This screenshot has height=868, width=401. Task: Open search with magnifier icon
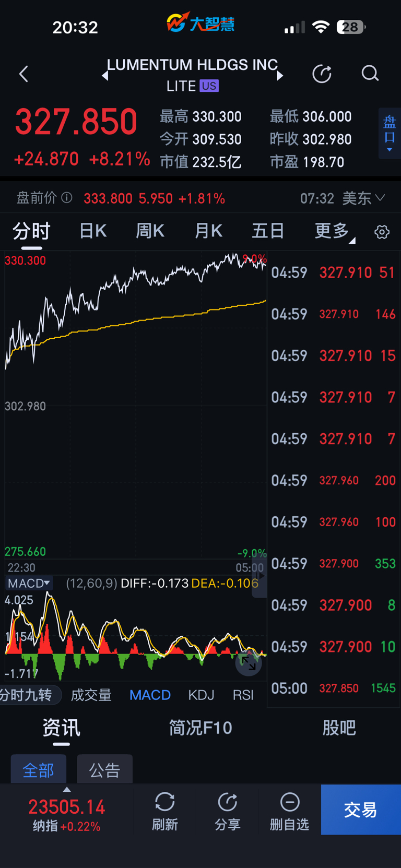click(370, 74)
